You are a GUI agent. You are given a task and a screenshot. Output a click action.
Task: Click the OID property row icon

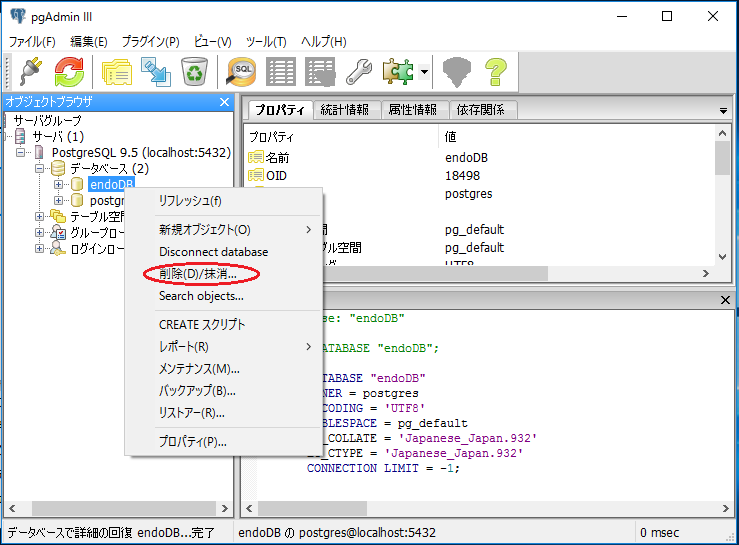tap(256, 175)
